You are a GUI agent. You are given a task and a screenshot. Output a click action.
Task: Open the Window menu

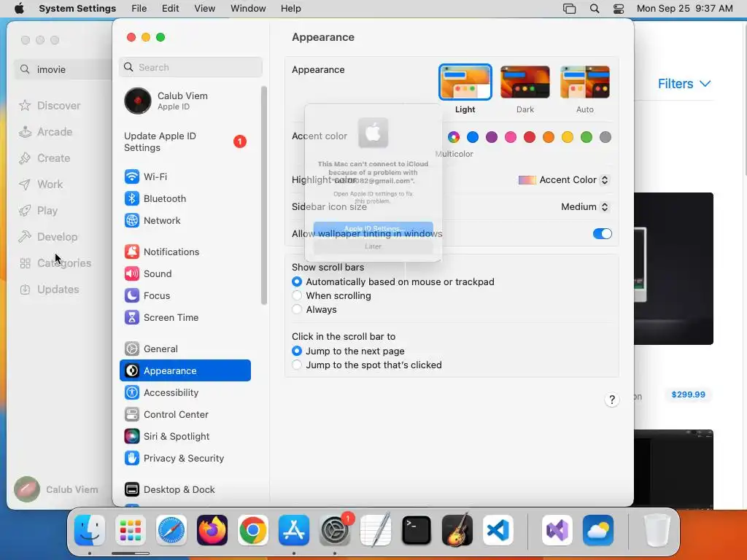click(x=248, y=9)
